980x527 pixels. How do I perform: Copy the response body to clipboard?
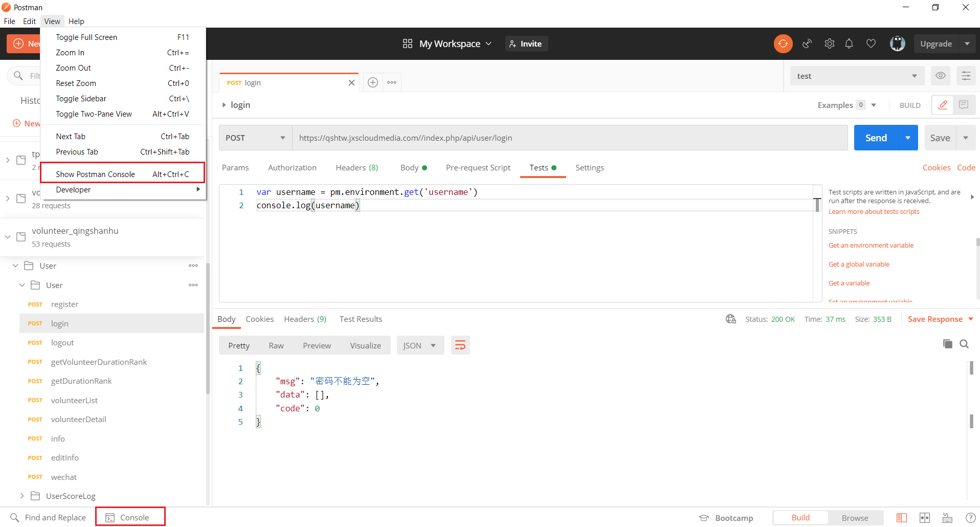(x=947, y=344)
